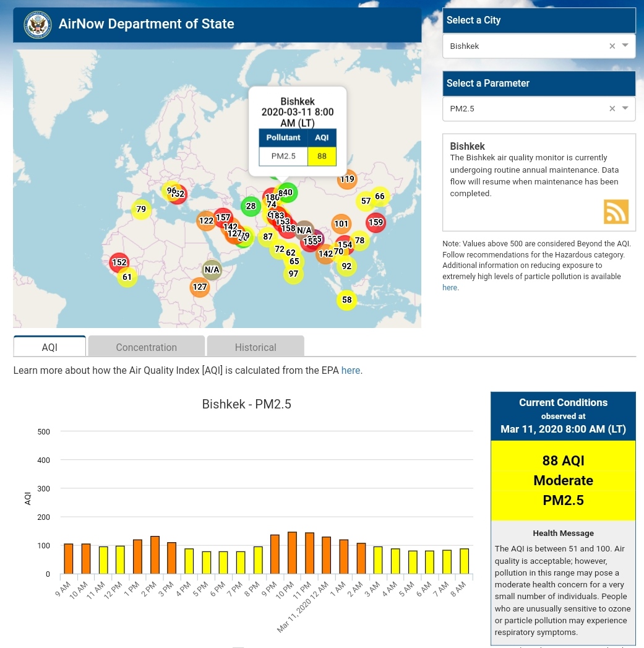Screen dimensions: 644x648
Task: Open the orange RSS feed icon
Action: (x=616, y=212)
